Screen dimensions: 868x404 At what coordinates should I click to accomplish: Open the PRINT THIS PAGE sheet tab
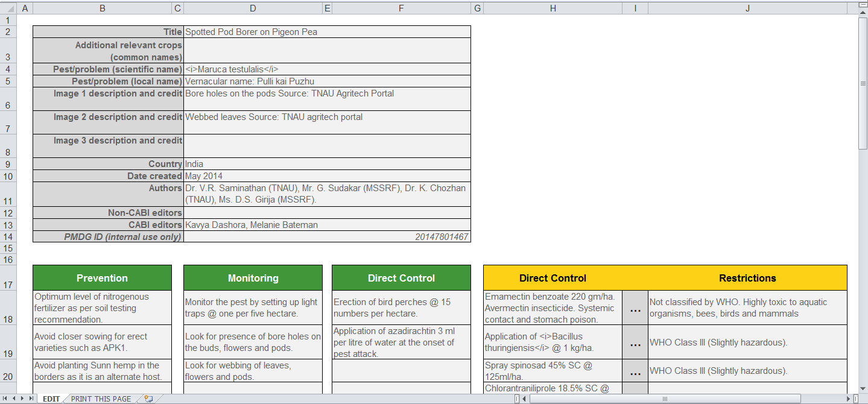click(101, 399)
